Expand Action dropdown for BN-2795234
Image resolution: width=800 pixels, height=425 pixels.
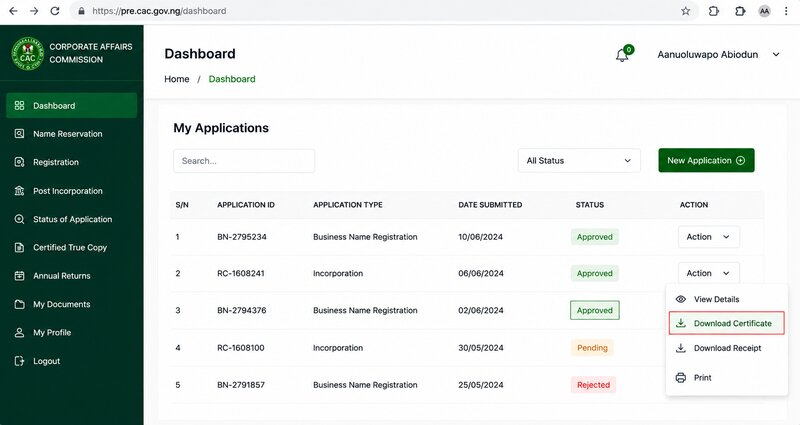click(x=709, y=237)
